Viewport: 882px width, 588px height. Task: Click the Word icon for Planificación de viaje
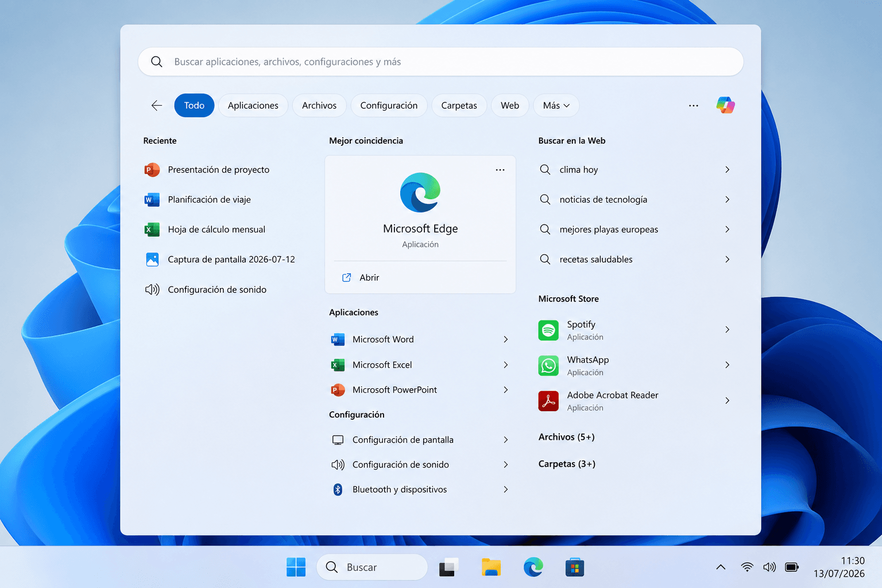tap(152, 199)
